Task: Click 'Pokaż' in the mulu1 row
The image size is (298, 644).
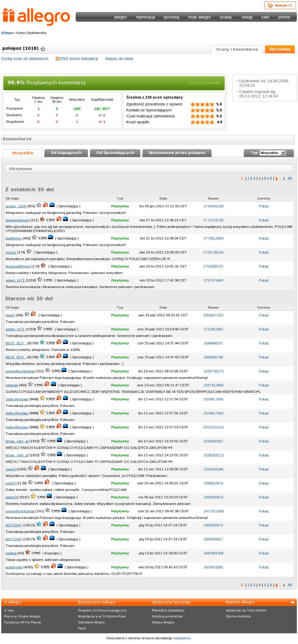Action: coord(264,252)
